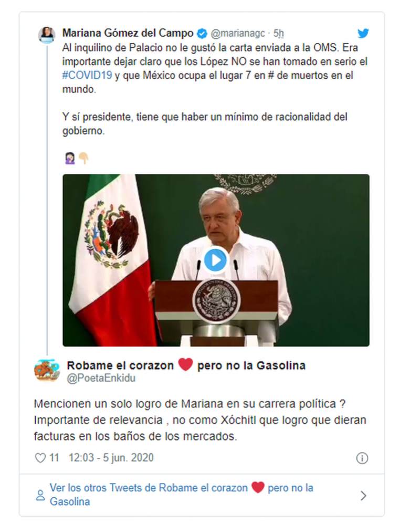Click the Robame el corazon display name

coord(186,365)
